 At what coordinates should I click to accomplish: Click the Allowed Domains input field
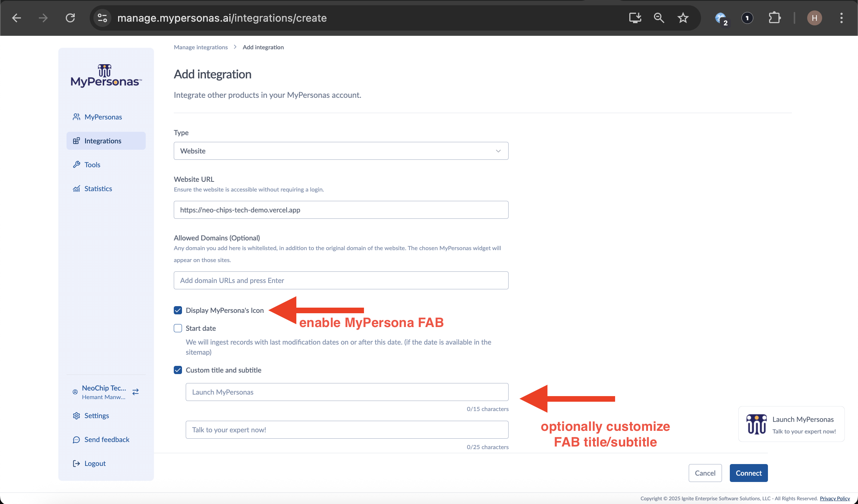(x=341, y=280)
